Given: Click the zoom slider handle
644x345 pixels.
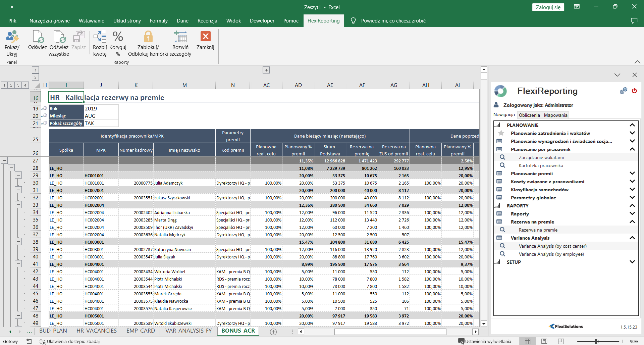Looking at the screenshot, I should (596, 341).
